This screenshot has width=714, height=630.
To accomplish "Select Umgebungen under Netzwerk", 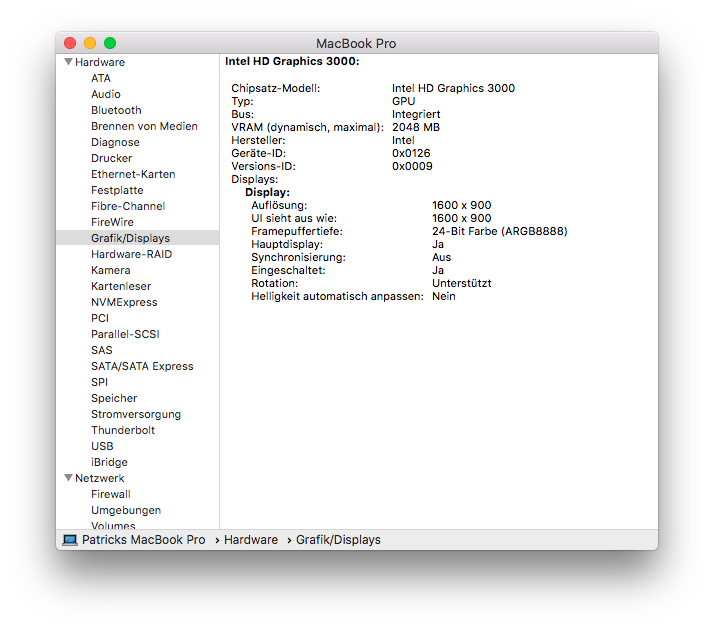I will (x=126, y=510).
